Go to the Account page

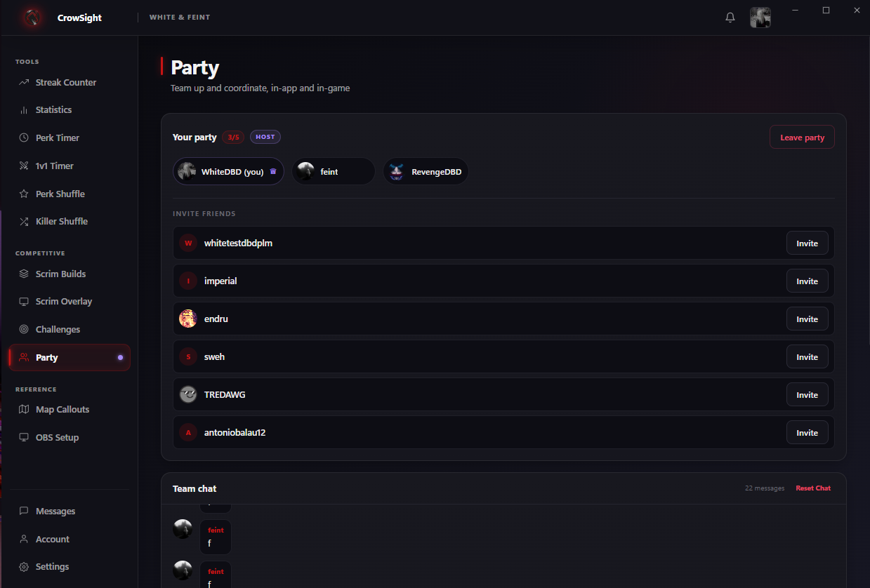coord(70,539)
